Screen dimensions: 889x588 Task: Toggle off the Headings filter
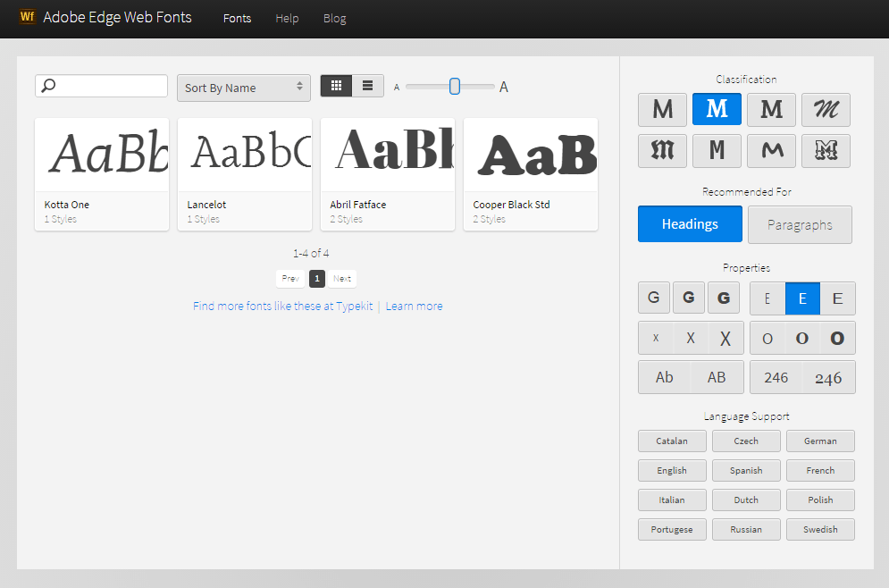pos(690,224)
